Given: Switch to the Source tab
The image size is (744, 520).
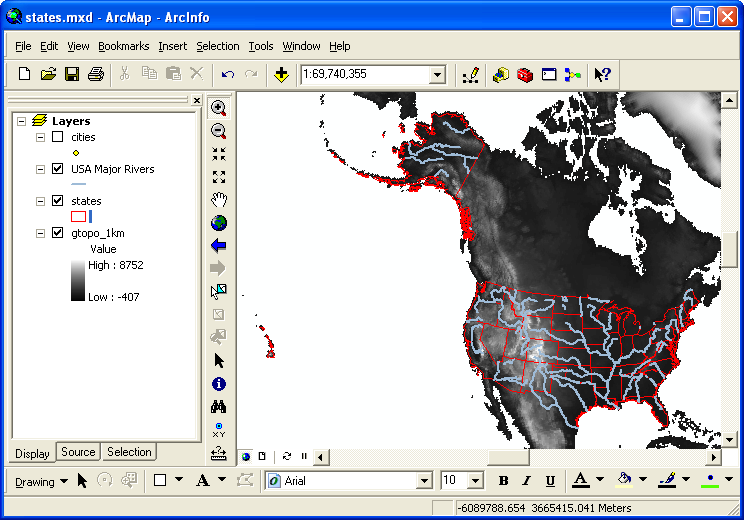Looking at the screenshot, I should [78, 452].
